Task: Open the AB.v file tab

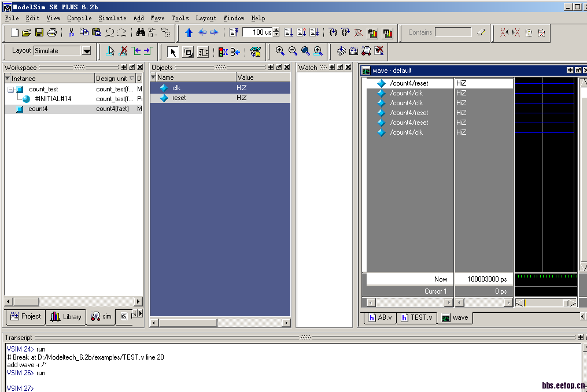Action: pos(380,317)
